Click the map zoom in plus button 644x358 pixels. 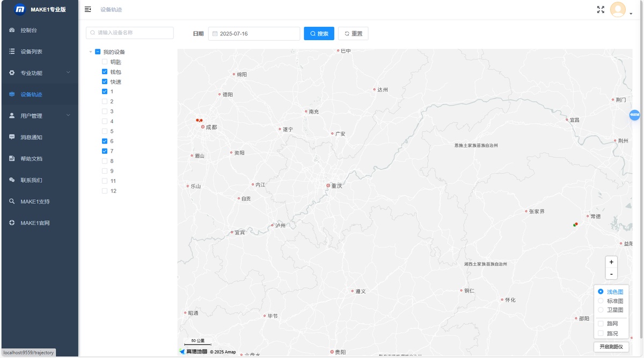[611, 262]
